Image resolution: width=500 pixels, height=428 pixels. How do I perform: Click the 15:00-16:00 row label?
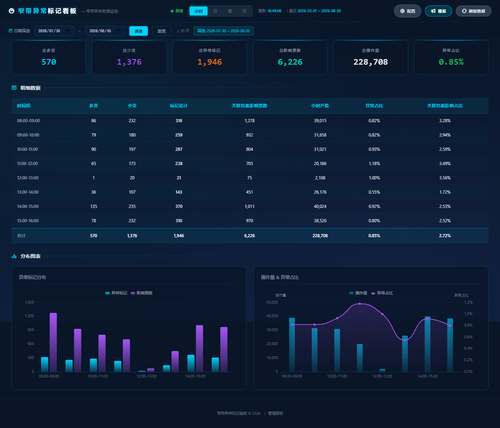pos(28,221)
